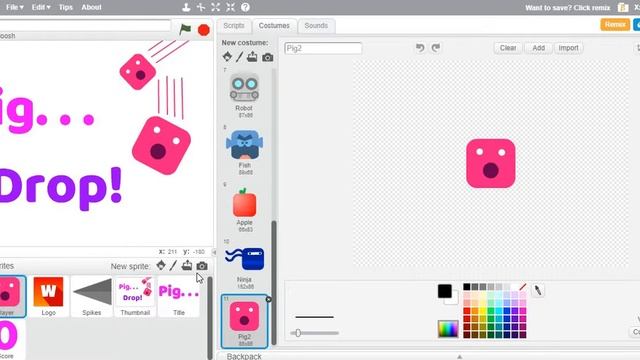Stop project with red stop button
The image size is (640, 360).
[204, 30]
